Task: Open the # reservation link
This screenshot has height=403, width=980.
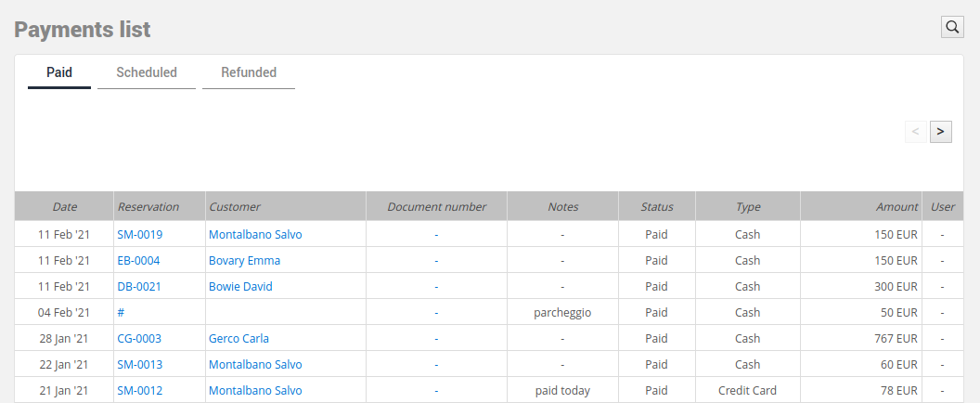Action: pyautogui.click(x=121, y=312)
